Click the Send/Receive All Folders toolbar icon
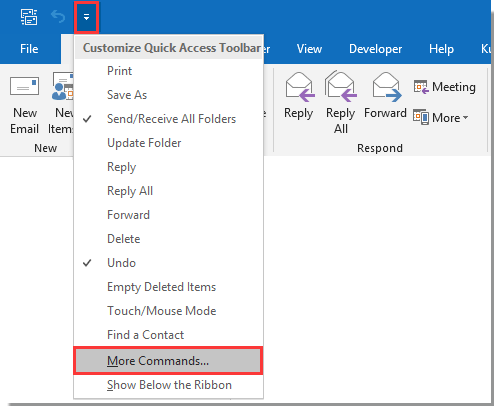 [29, 17]
